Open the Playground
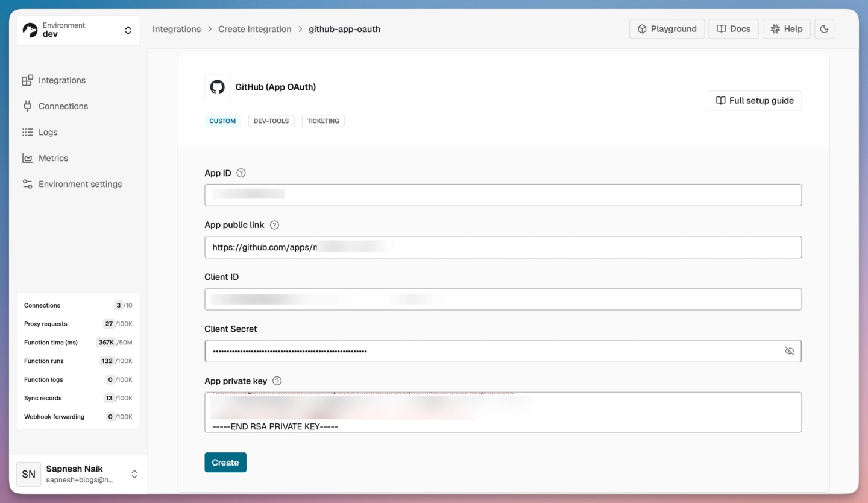 tap(667, 29)
